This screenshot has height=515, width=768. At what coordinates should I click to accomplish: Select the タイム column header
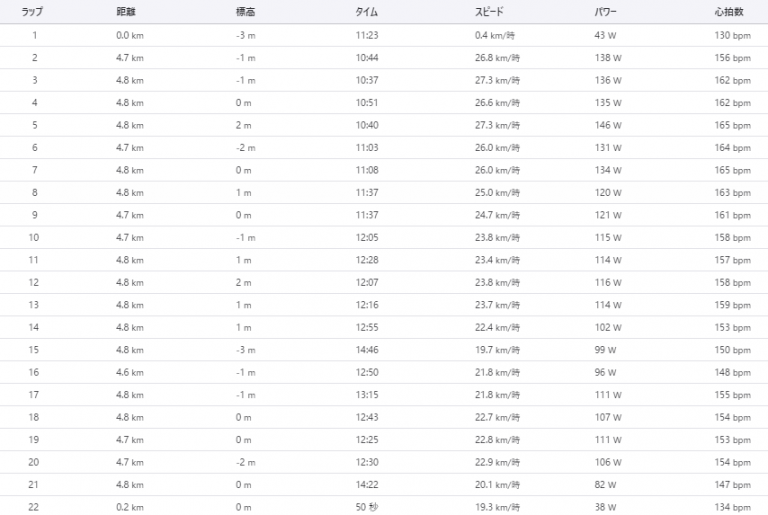pos(366,12)
